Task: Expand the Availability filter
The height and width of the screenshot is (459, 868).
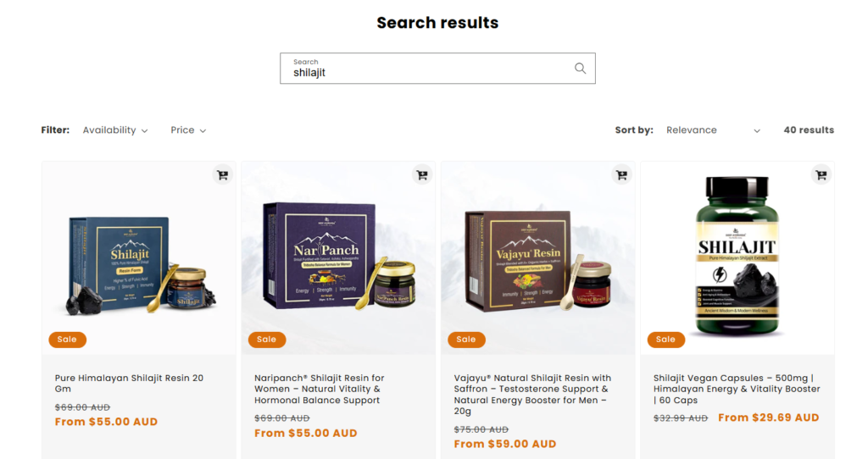Action: [115, 130]
